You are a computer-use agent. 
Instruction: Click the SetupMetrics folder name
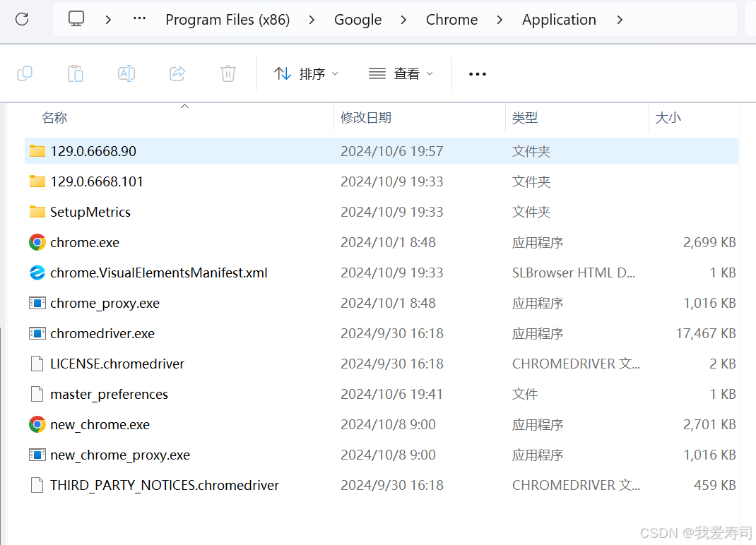[x=90, y=212]
